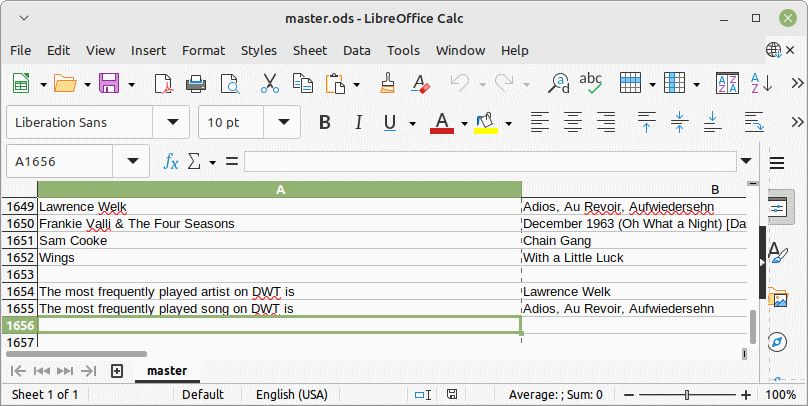Export directly as PDF
This screenshot has width=808, height=406.
point(163,83)
